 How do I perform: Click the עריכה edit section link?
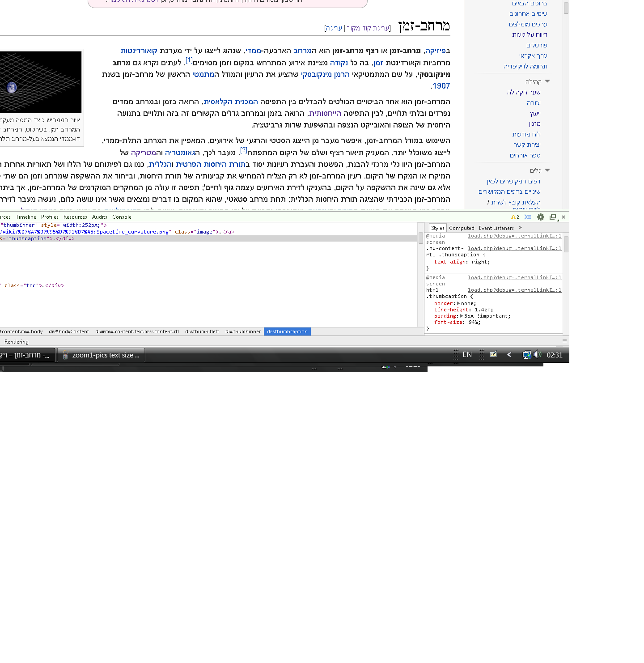click(x=334, y=28)
